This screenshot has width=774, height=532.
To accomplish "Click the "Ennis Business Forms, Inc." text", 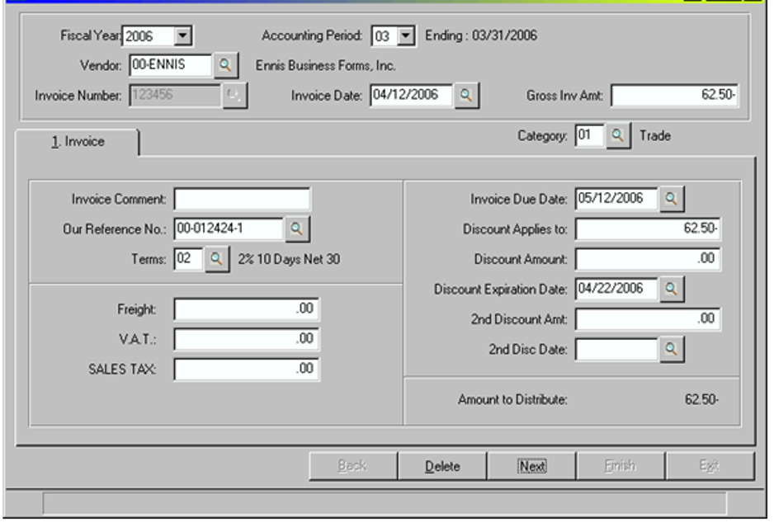I will pyautogui.click(x=325, y=66).
